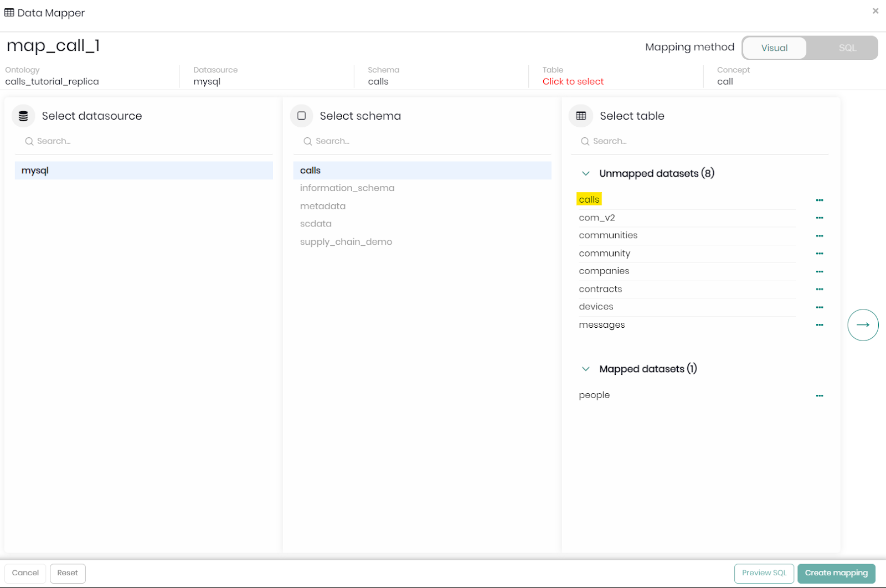Focus the Select table search field
This screenshot has width=886, height=588.
703,141
